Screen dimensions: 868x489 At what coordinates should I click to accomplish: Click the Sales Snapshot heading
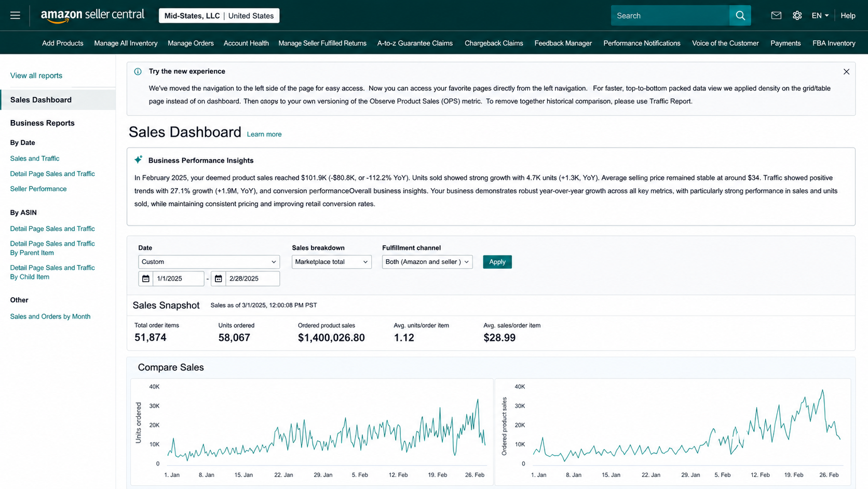[x=166, y=306]
